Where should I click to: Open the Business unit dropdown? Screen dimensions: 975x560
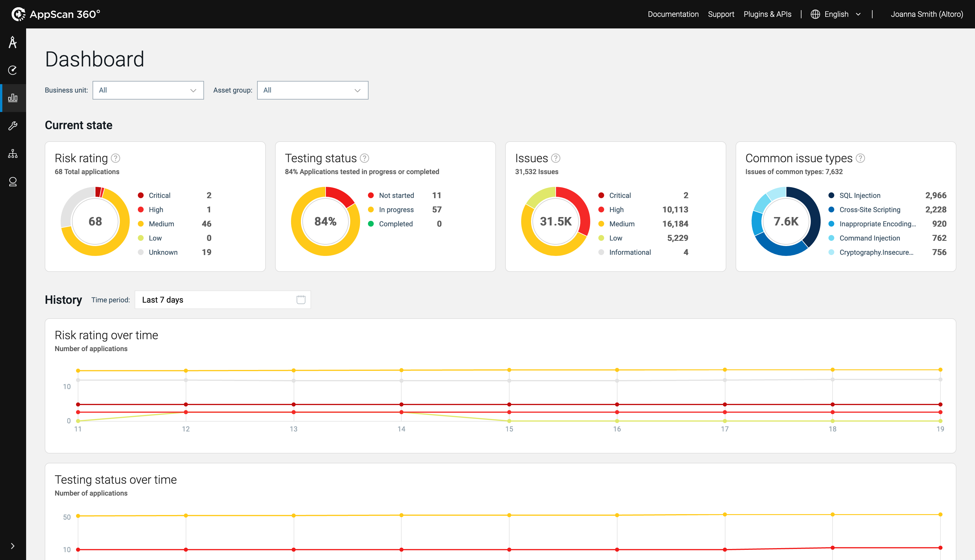point(148,91)
